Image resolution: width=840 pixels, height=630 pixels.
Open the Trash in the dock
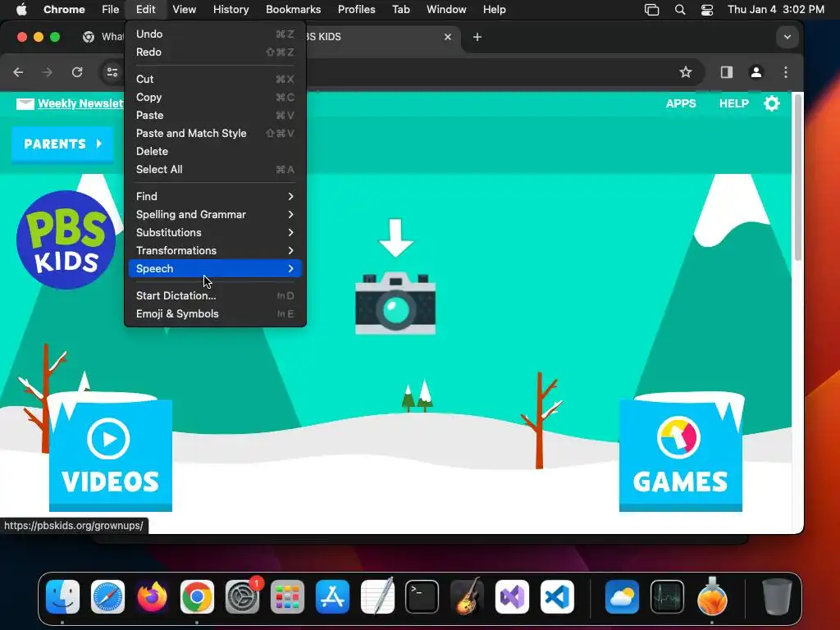777,597
